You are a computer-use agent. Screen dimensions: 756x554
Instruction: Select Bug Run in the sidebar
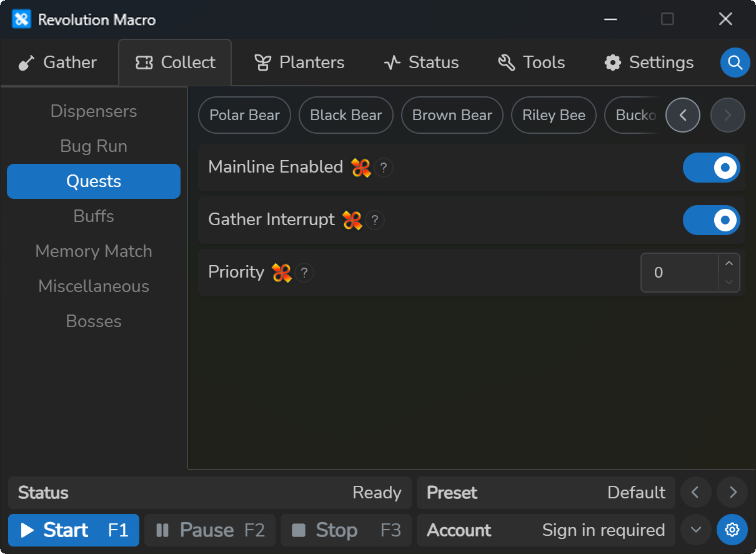click(x=94, y=146)
